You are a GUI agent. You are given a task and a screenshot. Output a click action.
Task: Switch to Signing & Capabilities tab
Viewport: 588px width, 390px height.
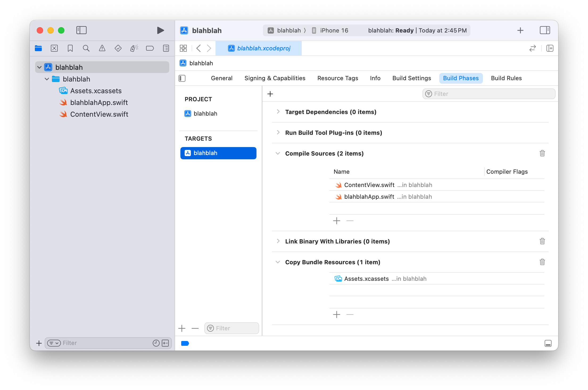tap(275, 78)
